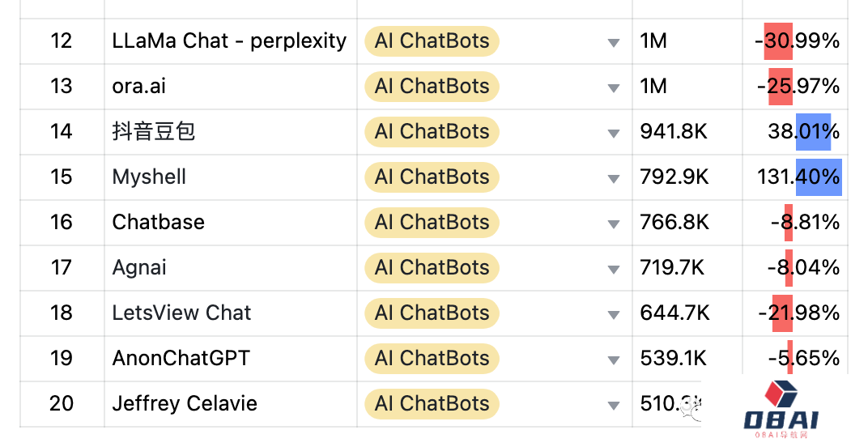
Task: Open category dropdown arrow for Agnai row
Action: [x=614, y=270]
